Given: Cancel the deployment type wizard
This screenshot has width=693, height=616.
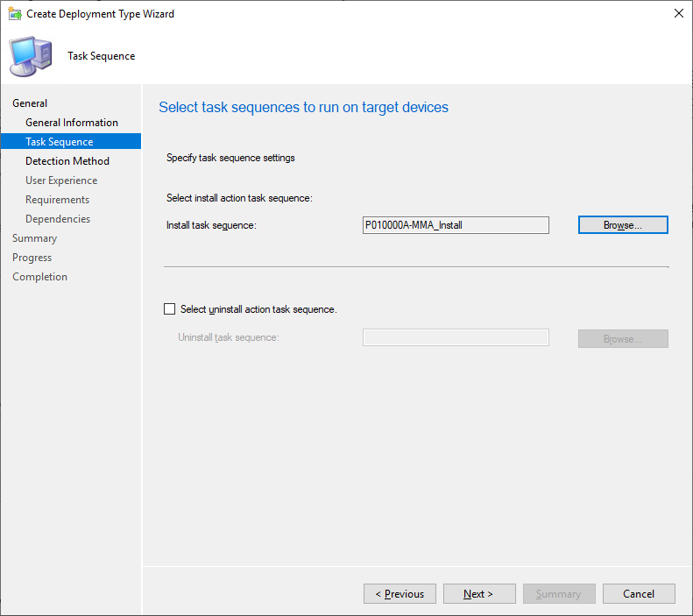Looking at the screenshot, I should (x=639, y=594).
